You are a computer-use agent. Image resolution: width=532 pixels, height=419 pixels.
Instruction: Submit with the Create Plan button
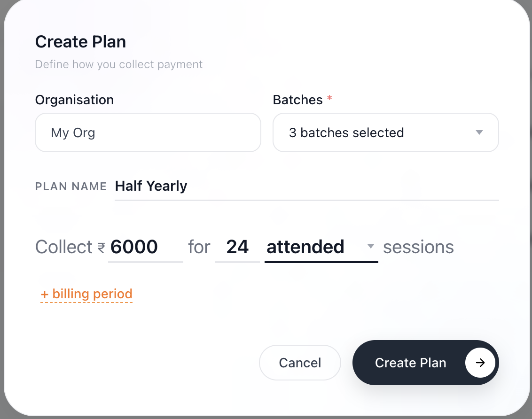pyautogui.click(x=425, y=363)
